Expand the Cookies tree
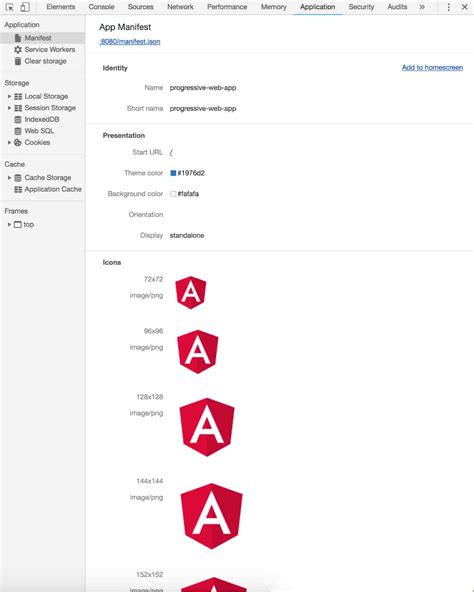 point(9,142)
